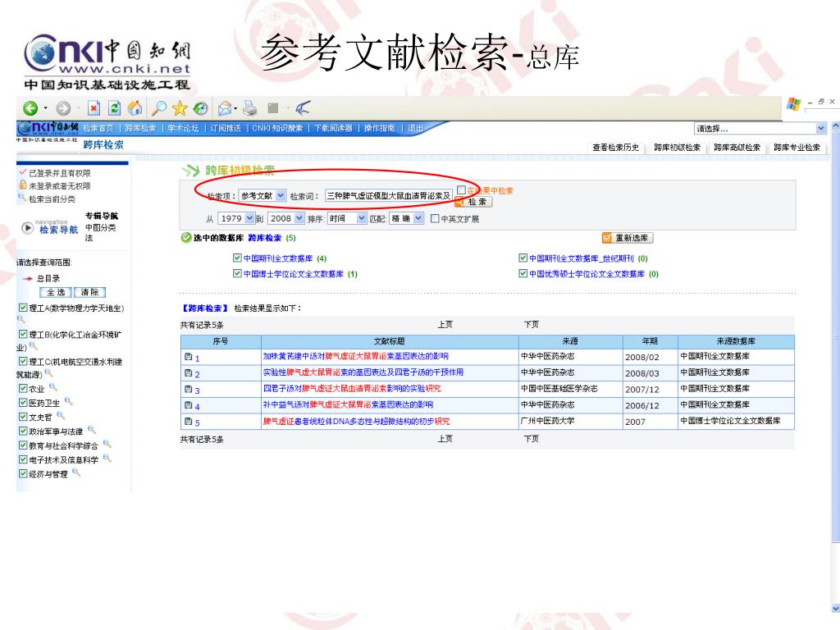The height and width of the screenshot is (630, 840).
Task: Click the 中华中医药杂志 source in row 2
Action: tap(547, 372)
